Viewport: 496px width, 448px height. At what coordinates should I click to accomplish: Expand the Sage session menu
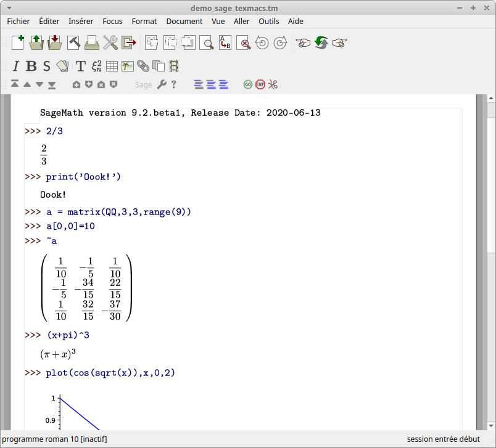143,85
